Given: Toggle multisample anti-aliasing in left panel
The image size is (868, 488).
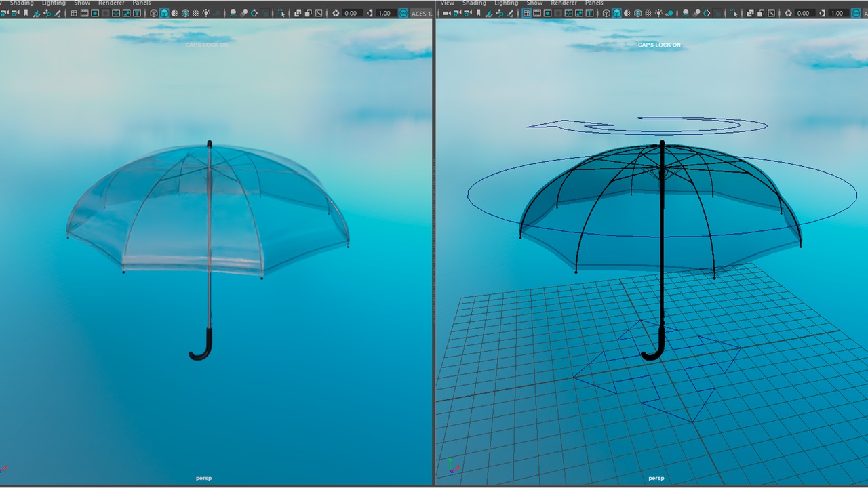Looking at the screenshot, I should tap(254, 13).
